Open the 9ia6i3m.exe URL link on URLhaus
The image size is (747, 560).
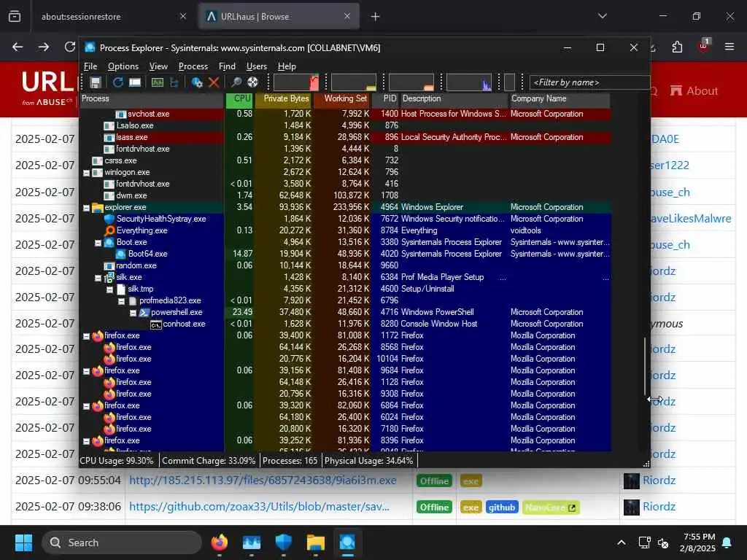[263, 480]
